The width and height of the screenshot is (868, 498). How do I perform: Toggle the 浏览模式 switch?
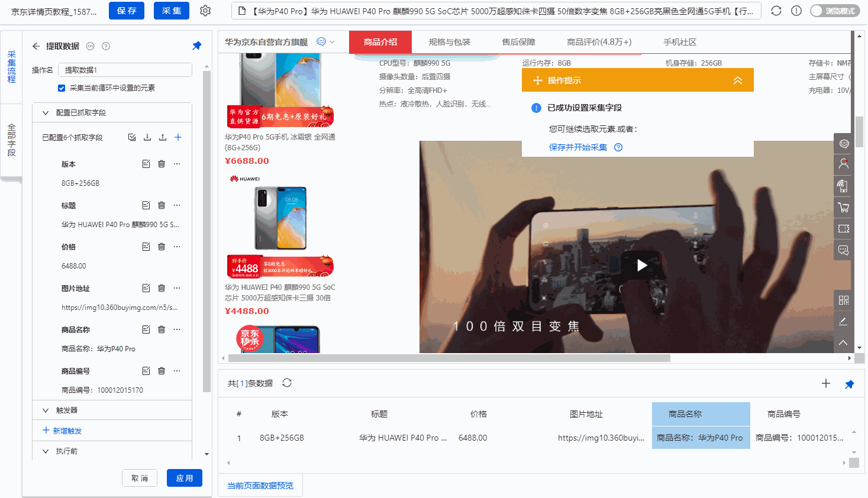click(834, 11)
